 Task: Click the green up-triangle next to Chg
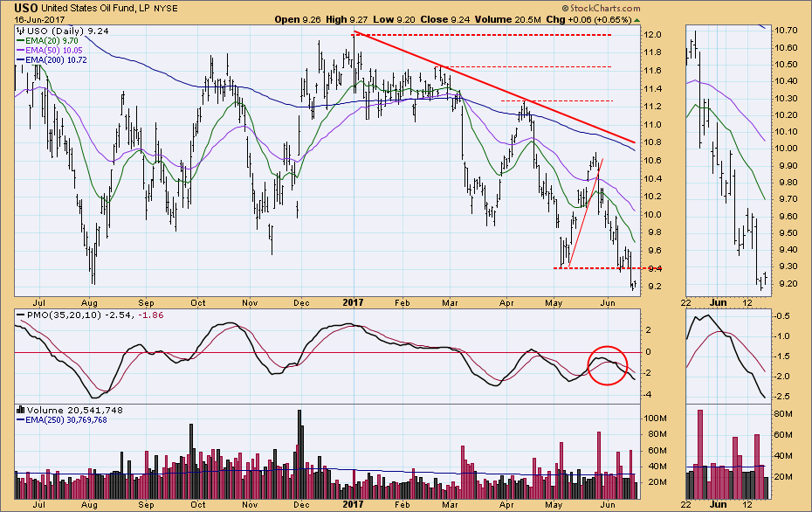click(x=637, y=20)
